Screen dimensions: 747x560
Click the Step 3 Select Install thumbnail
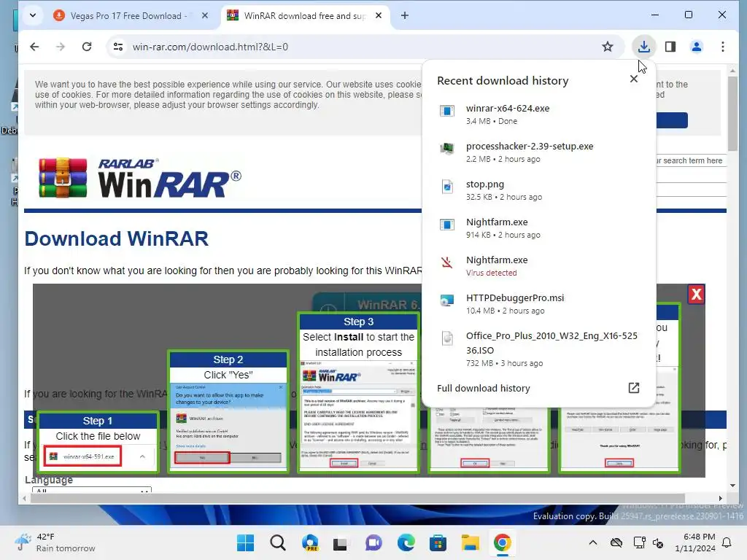point(358,392)
